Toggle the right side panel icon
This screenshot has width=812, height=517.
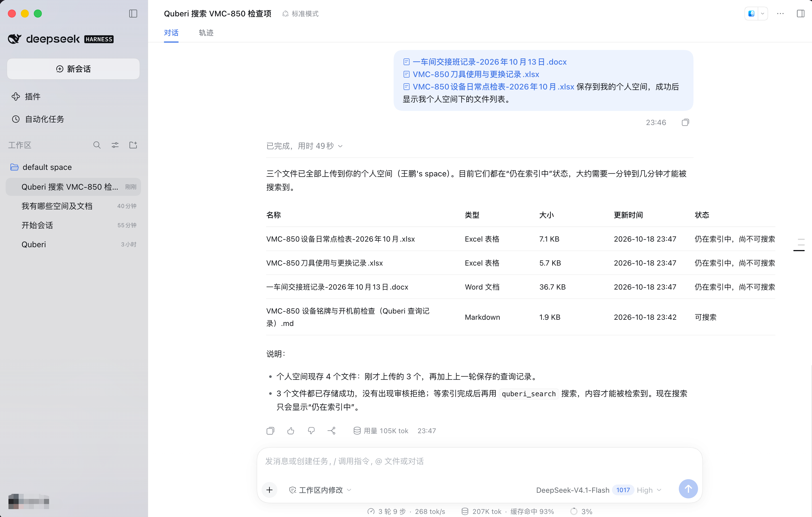[x=800, y=14]
